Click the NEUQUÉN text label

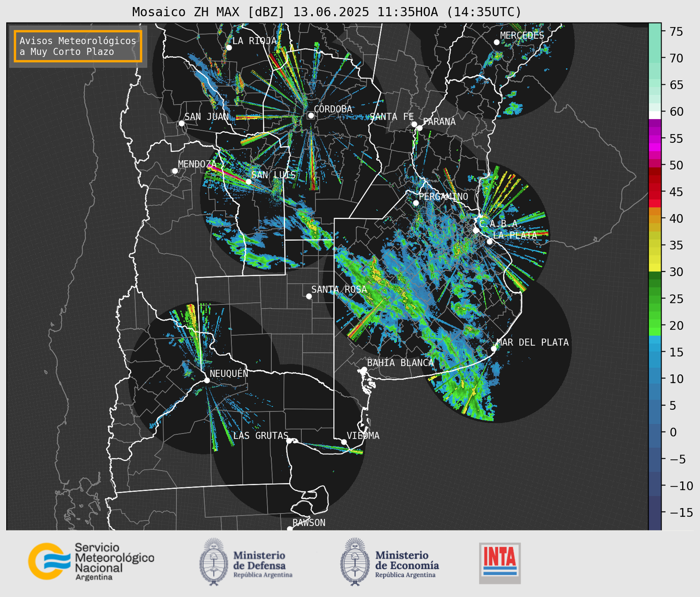229,374
